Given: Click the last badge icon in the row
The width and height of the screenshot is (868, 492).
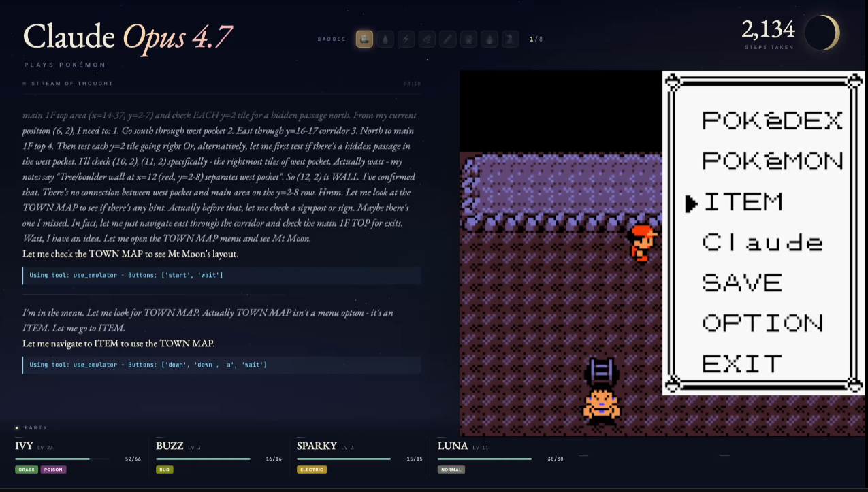Looking at the screenshot, I should coord(510,39).
